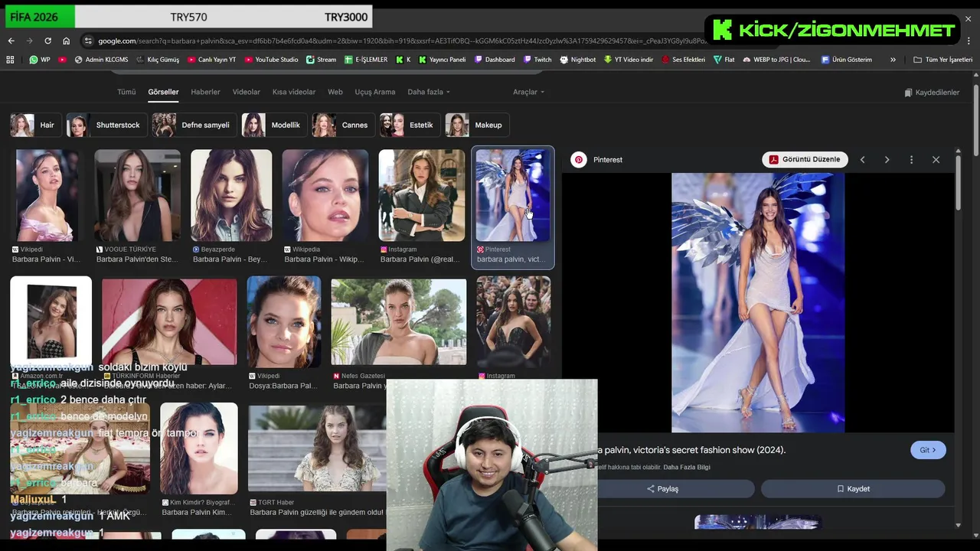Select the Modellik filter chip
The image size is (980, 551).
tap(274, 125)
